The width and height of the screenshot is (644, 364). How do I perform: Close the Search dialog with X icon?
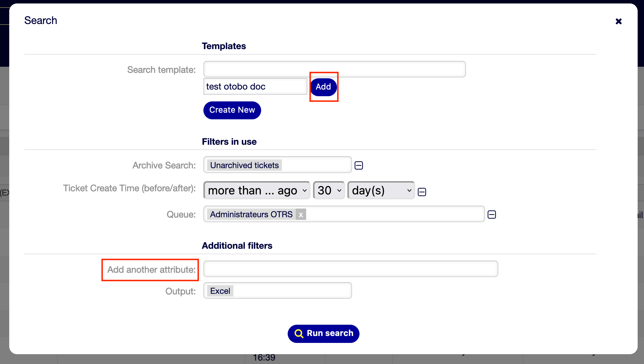(618, 21)
